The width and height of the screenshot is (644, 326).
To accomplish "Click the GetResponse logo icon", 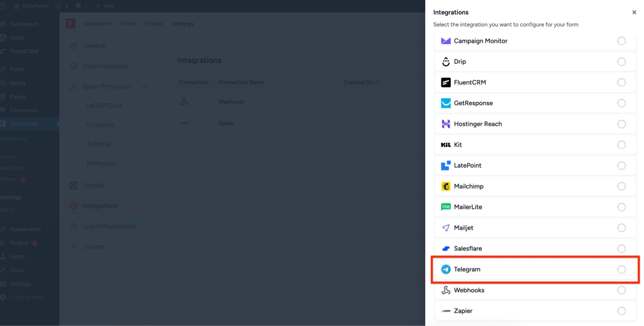I will pos(446,103).
